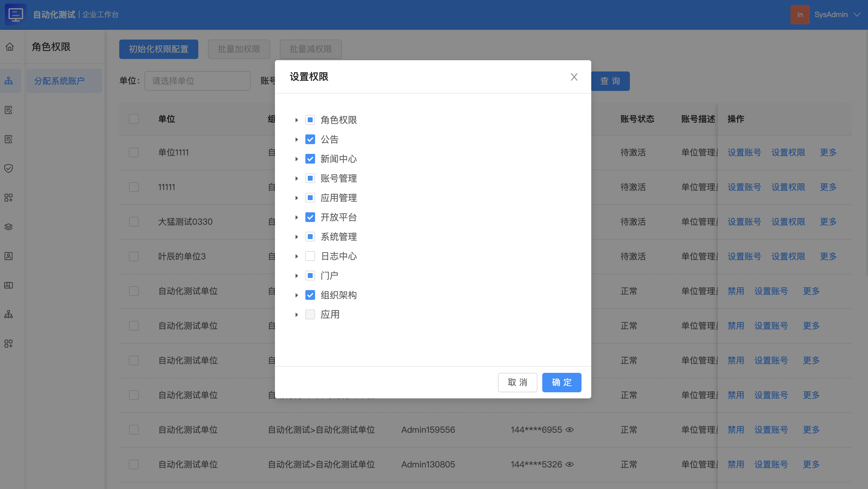This screenshot has height=489, width=868.
Task: Expand the 门户 tree node
Action: click(297, 276)
